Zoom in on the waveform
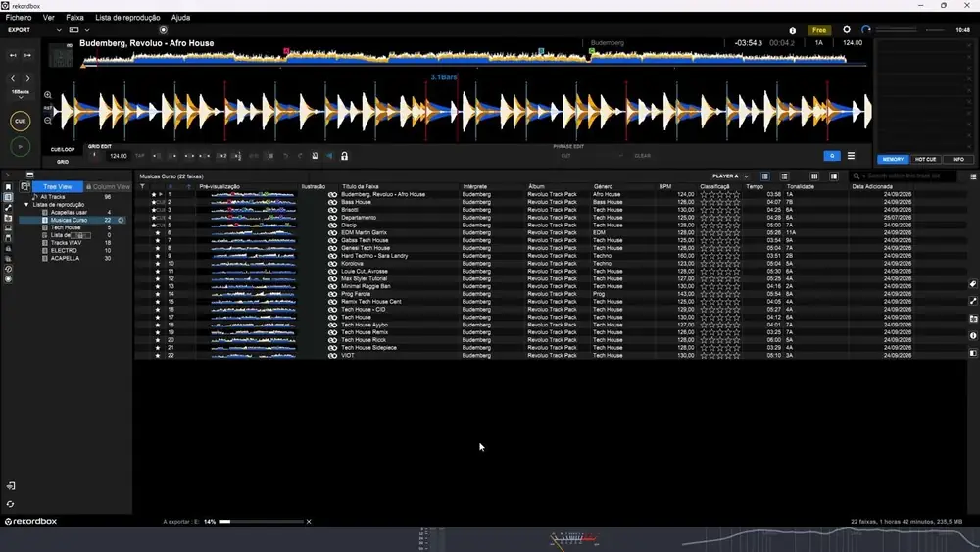The width and height of the screenshot is (980, 552). pyautogui.click(x=47, y=95)
